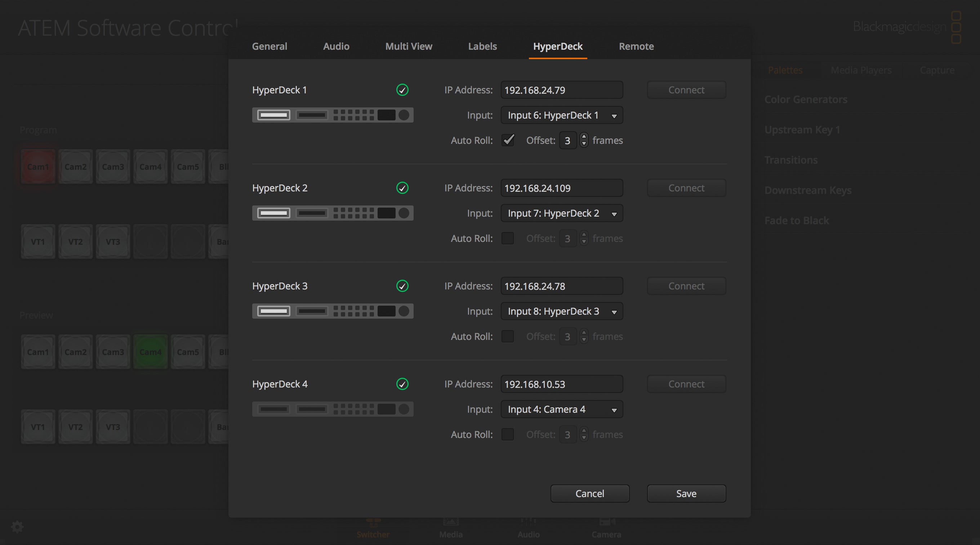980x545 pixels.
Task: Switch to the Remote tab
Action: click(636, 46)
